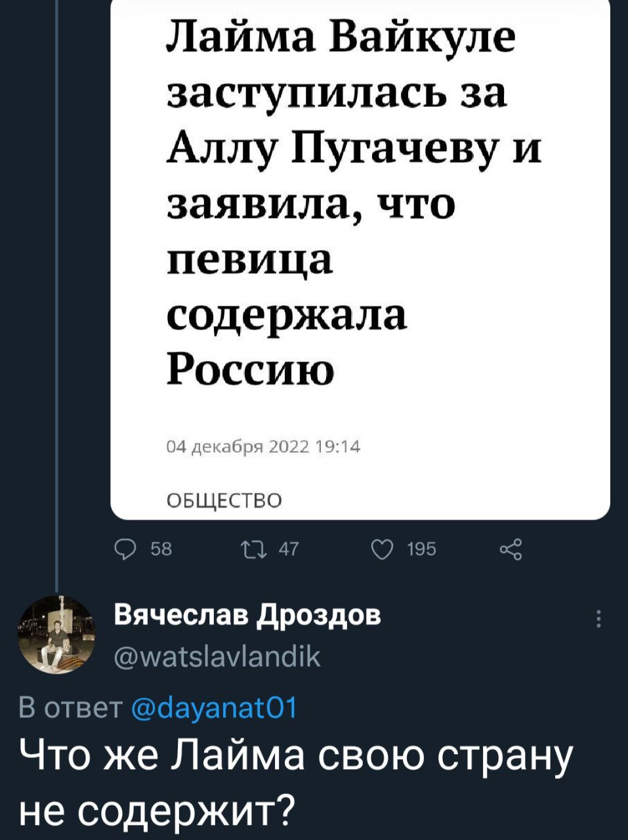The image size is (628, 840).
Task: Click the reply speech bubble icon
Action: [124, 547]
